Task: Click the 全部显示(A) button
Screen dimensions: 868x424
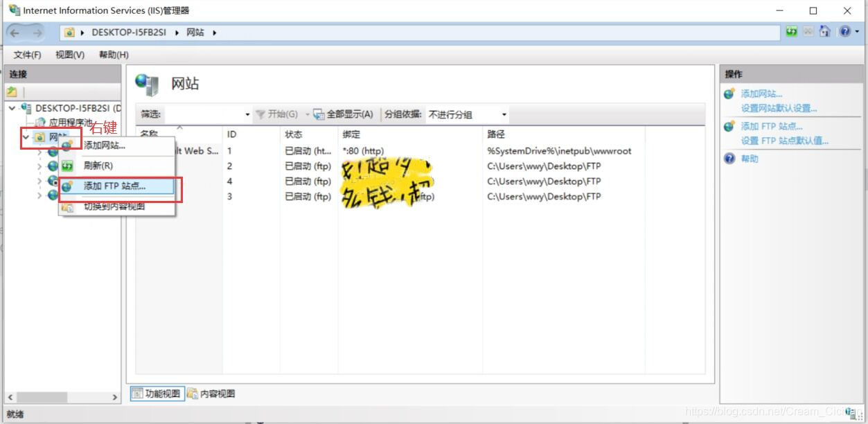Action: [343, 114]
